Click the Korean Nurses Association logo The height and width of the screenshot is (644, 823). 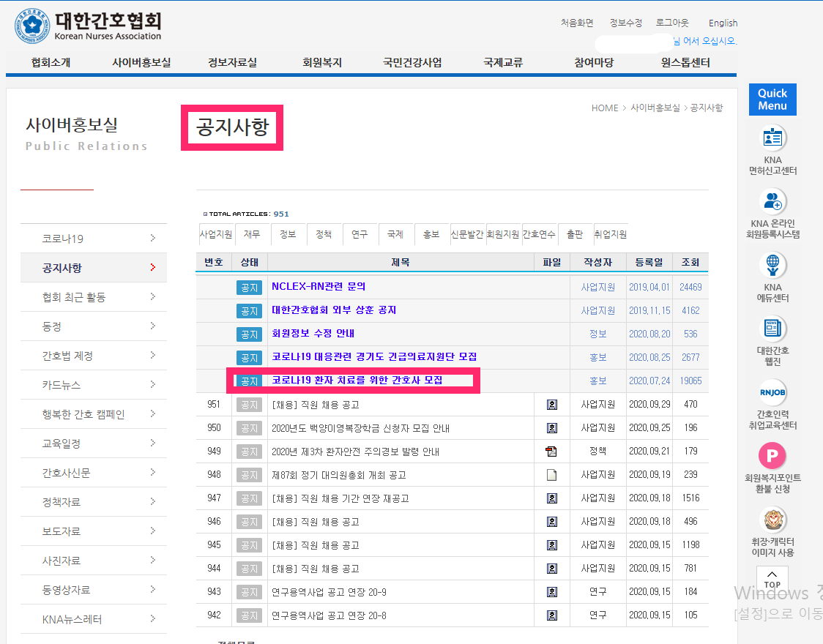(x=88, y=26)
